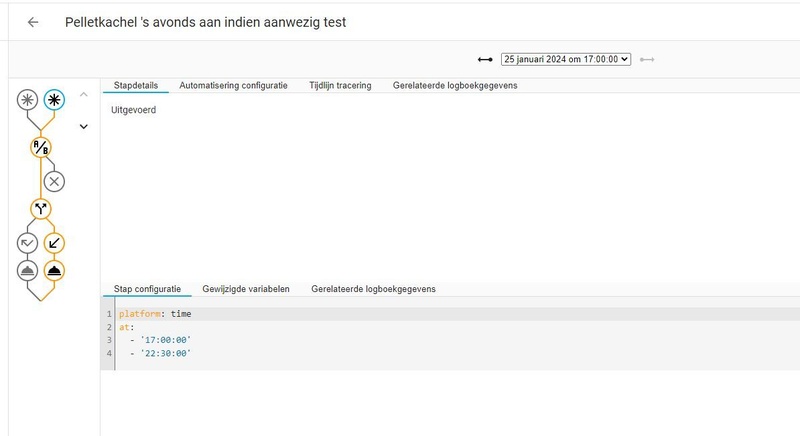
Task: Show the older trace run
Action: (x=485, y=60)
